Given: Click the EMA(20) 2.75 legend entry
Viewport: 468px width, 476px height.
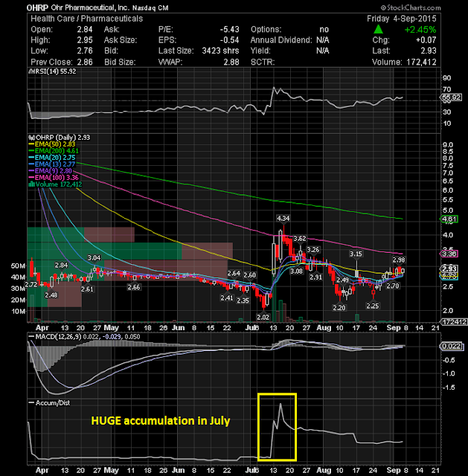Looking at the screenshot, I should point(52,158).
